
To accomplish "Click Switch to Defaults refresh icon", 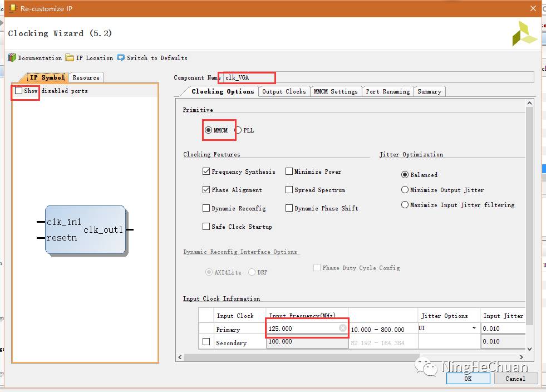I will point(121,57).
